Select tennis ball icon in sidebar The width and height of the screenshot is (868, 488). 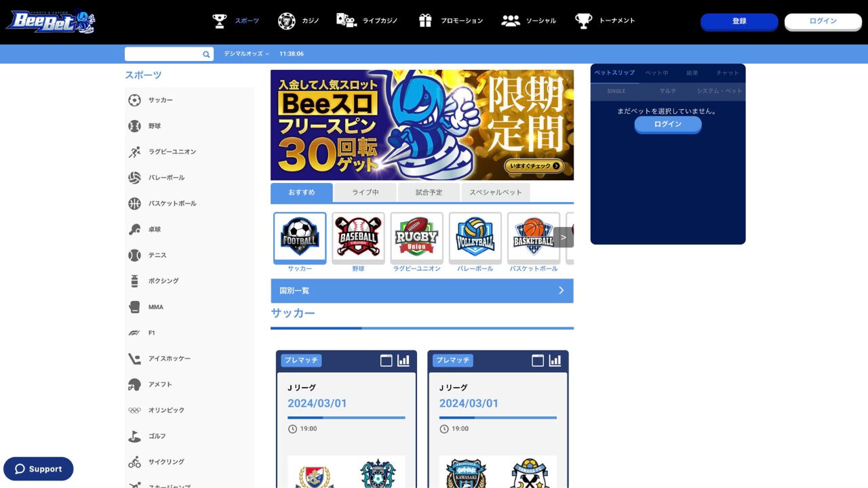tap(134, 256)
